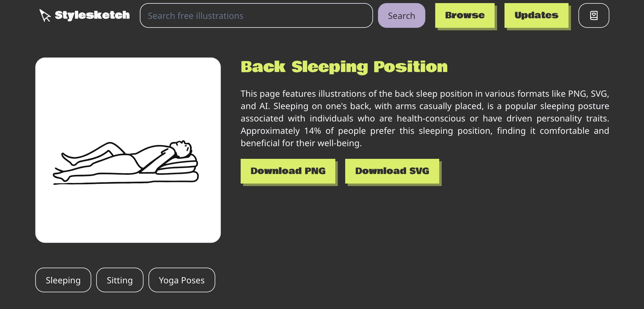Click the Stylesketch cursor logo icon
Screen dimensions: 644x309
point(45,15)
